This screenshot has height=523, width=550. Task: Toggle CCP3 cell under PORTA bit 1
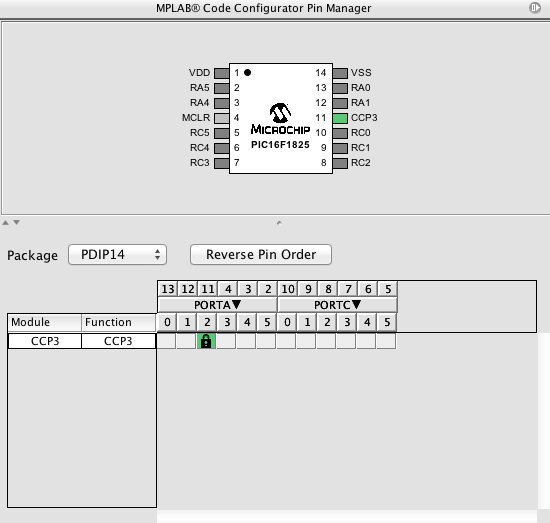pyautogui.click(x=186, y=341)
